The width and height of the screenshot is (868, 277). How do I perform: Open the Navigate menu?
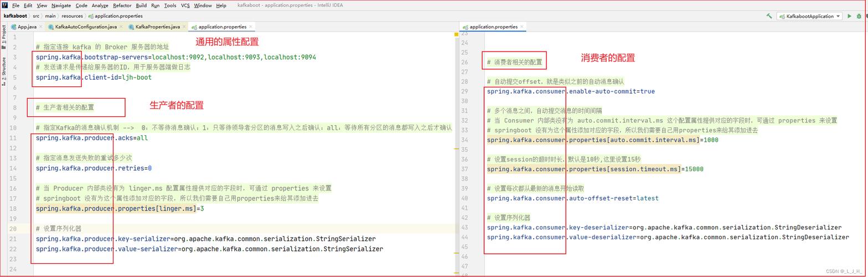pos(61,6)
